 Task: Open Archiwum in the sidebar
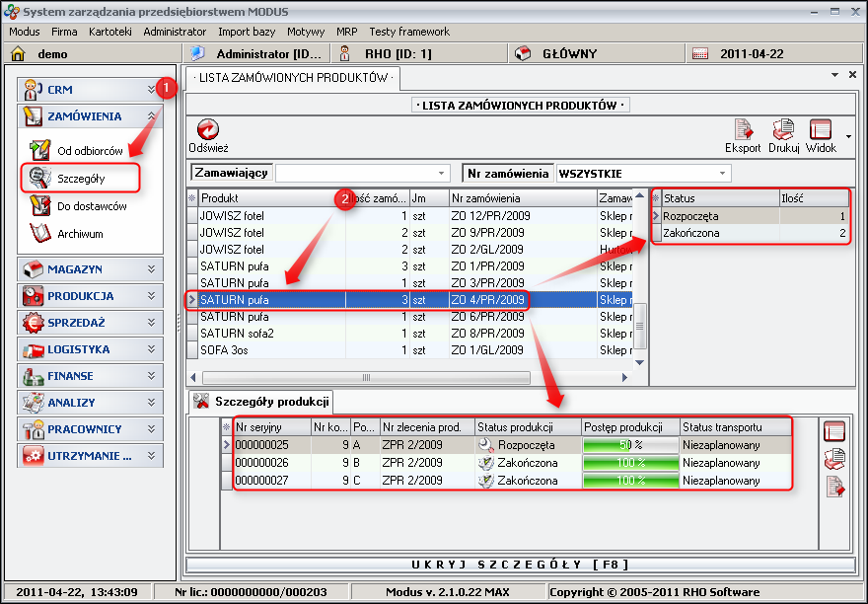click(79, 234)
